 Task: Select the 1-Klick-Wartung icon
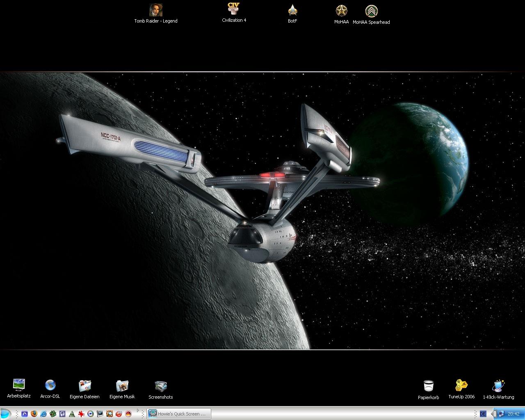point(498,389)
